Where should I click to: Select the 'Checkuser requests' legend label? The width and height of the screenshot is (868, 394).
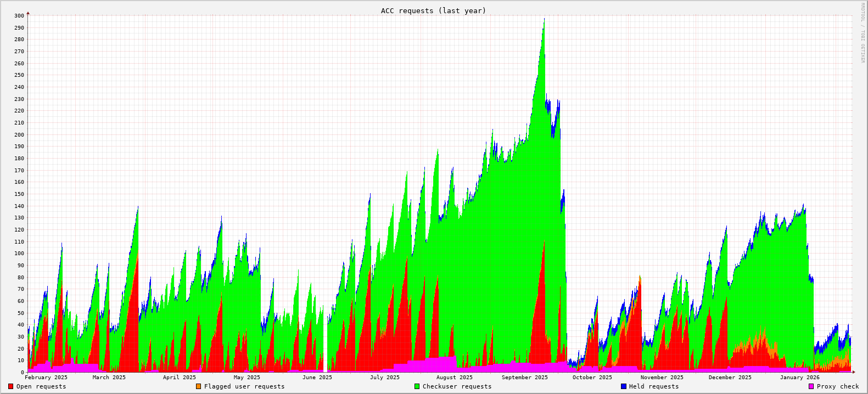coord(457,386)
